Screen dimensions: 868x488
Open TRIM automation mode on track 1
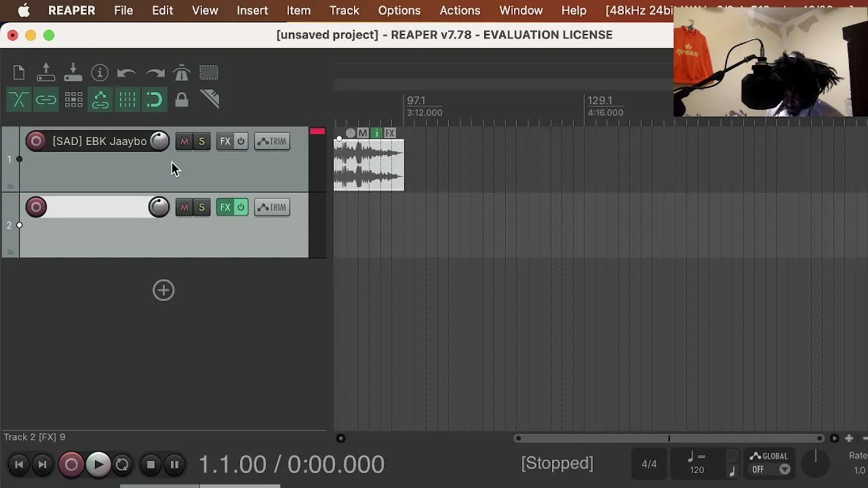272,141
